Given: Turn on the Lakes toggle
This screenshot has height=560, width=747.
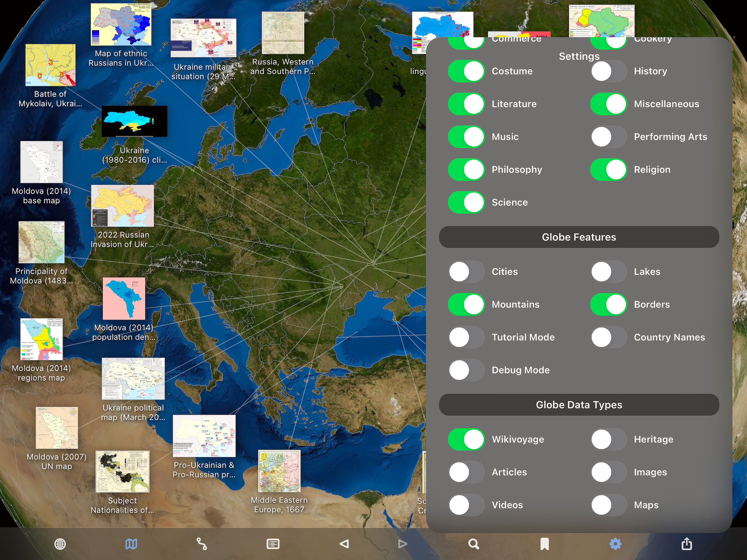Looking at the screenshot, I should 609,272.
